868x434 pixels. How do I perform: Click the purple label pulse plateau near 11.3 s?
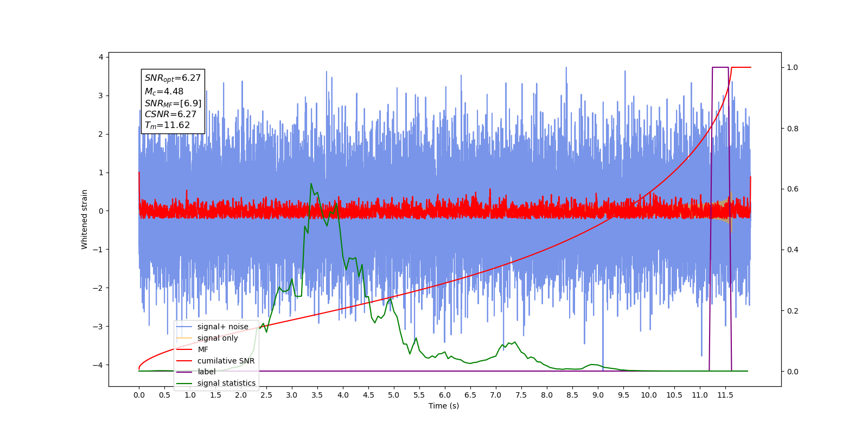pos(720,67)
